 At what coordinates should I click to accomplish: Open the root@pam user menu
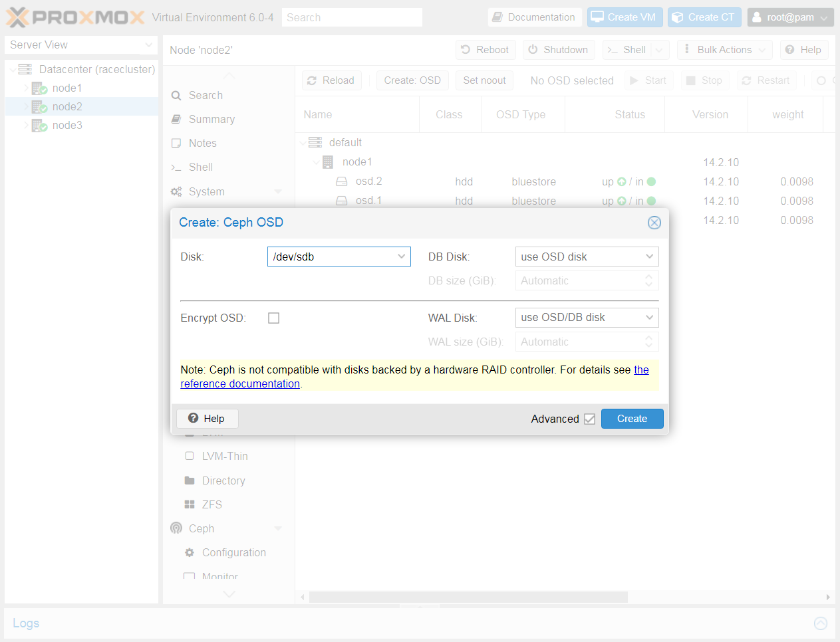790,17
